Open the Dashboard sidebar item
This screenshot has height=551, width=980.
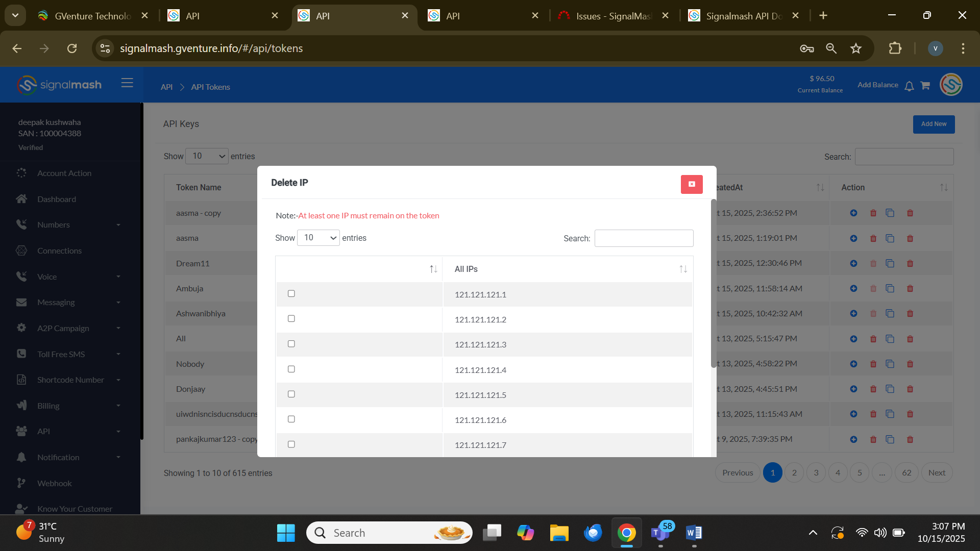click(x=57, y=199)
